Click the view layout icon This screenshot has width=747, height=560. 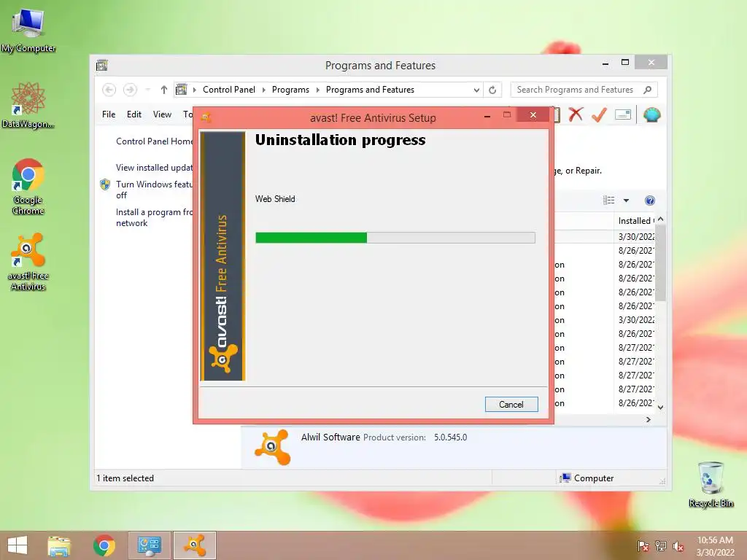(x=609, y=201)
